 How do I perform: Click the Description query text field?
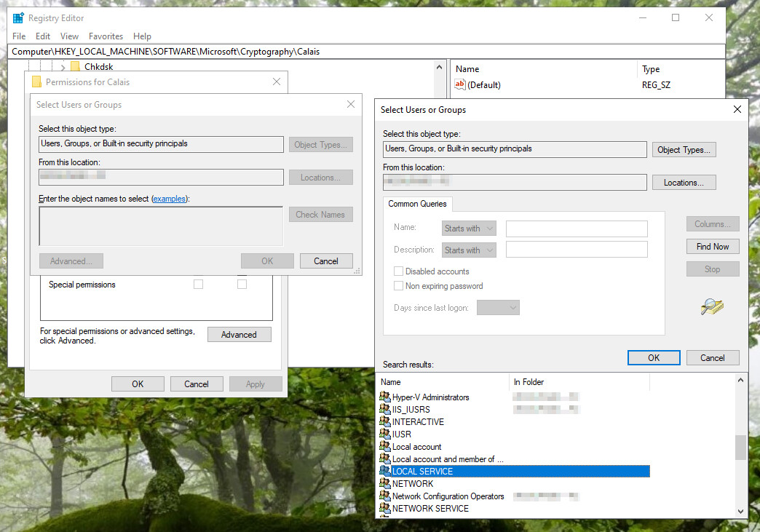pyautogui.click(x=577, y=250)
